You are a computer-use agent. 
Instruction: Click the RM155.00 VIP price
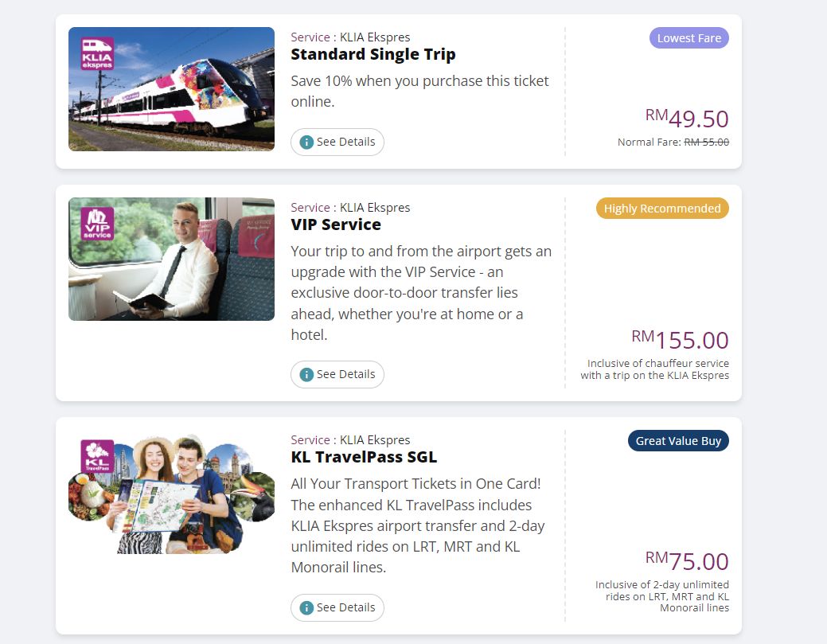[x=681, y=341]
